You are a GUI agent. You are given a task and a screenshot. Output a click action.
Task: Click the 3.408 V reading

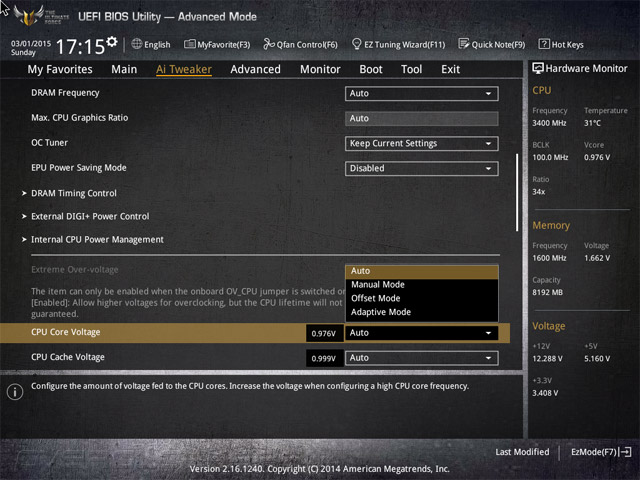click(545, 393)
